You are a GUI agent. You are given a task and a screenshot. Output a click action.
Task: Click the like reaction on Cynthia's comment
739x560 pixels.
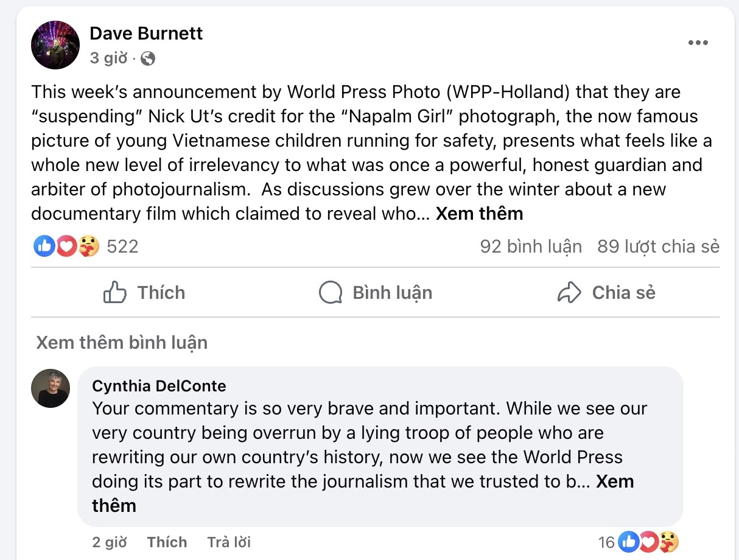tap(628, 542)
